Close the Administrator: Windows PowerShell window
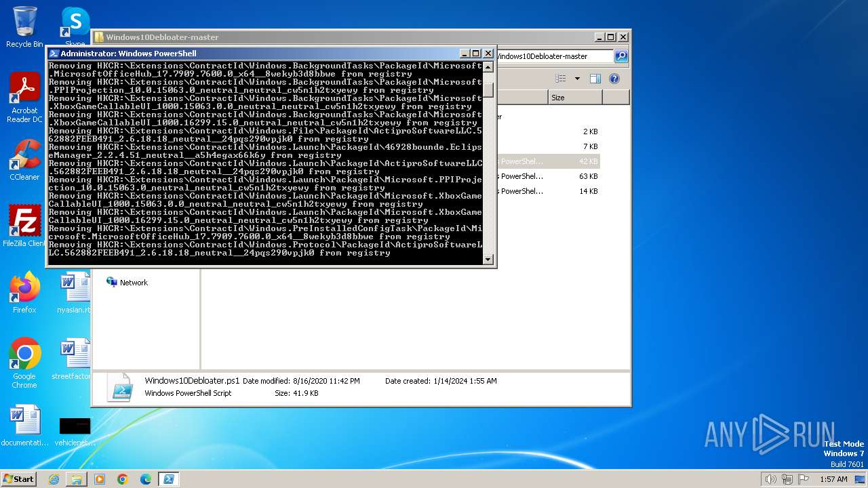The height and width of the screenshot is (488, 868). [488, 54]
